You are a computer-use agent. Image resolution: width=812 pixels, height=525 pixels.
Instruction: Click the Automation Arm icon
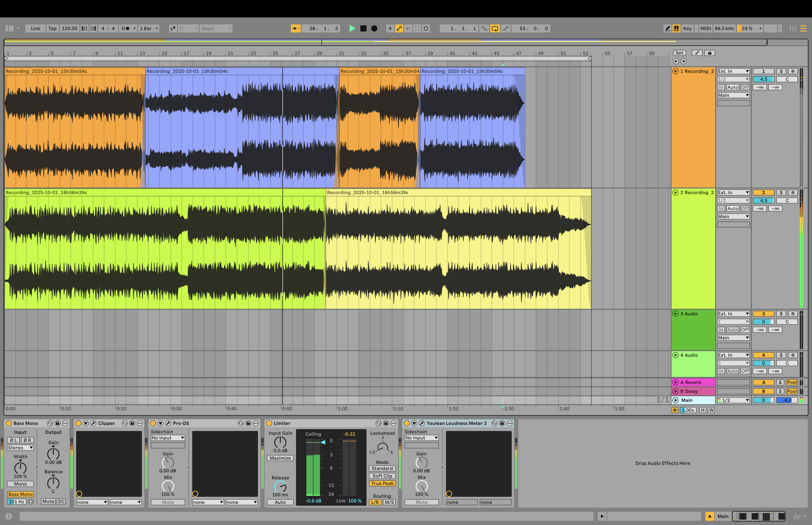pos(399,28)
